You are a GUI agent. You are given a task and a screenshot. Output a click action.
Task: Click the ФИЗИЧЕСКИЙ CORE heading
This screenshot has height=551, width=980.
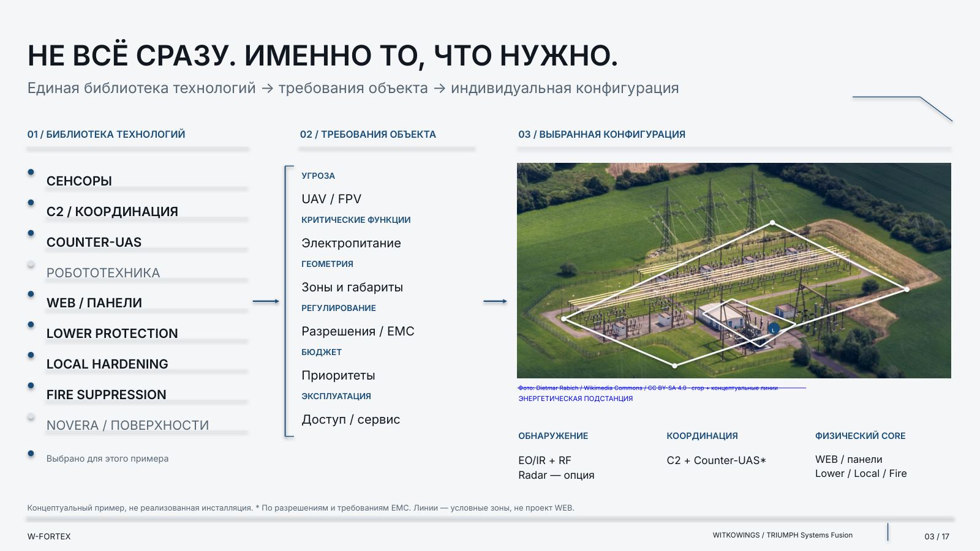click(x=860, y=436)
